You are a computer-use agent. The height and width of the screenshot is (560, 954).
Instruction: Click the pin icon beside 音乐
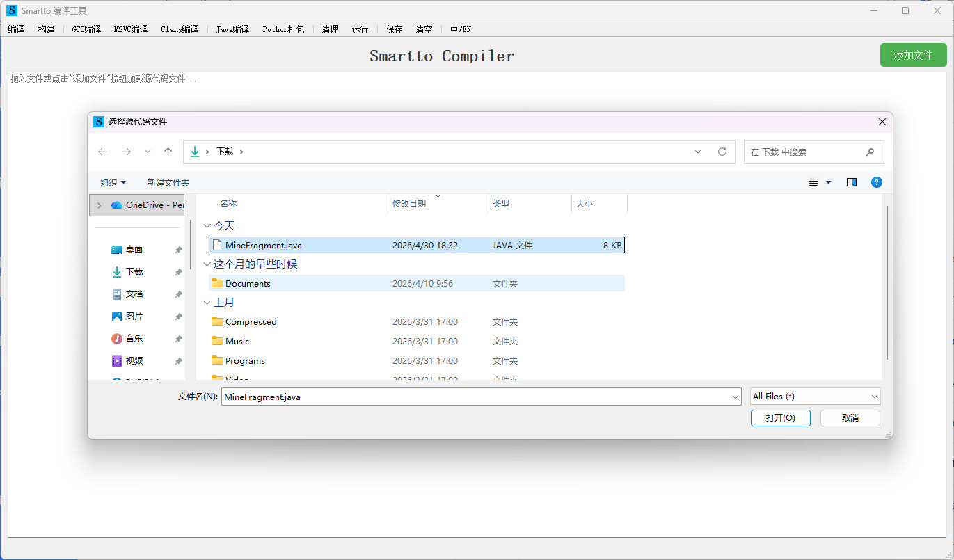pyautogui.click(x=178, y=339)
